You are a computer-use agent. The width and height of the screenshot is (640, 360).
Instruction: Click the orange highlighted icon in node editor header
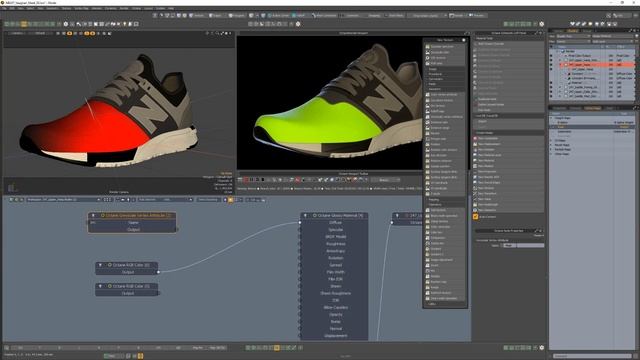(x=231, y=200)
